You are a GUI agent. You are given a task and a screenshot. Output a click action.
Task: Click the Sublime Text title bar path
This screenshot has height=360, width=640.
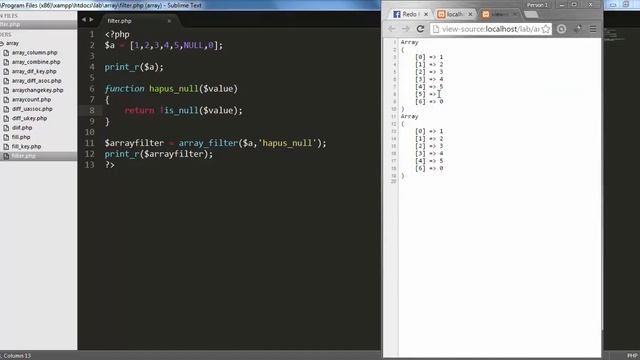pos(101,5)
